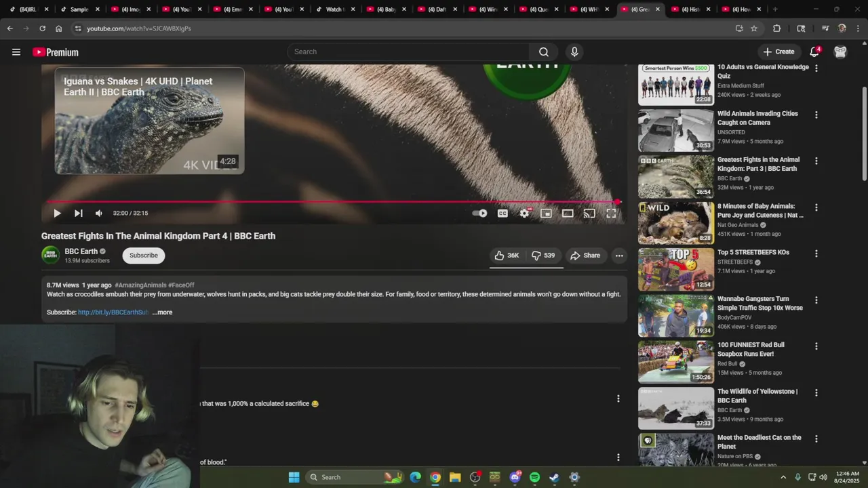Open Top 5 STREETBEEFS KOs video title
The width and height of the screenshot is (868, 488).
(753, 252)
